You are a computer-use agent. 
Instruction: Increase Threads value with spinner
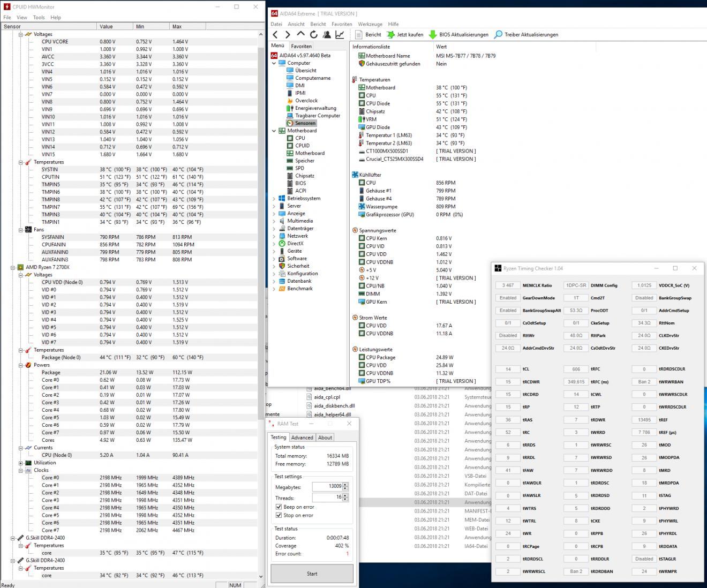point(345,495)
